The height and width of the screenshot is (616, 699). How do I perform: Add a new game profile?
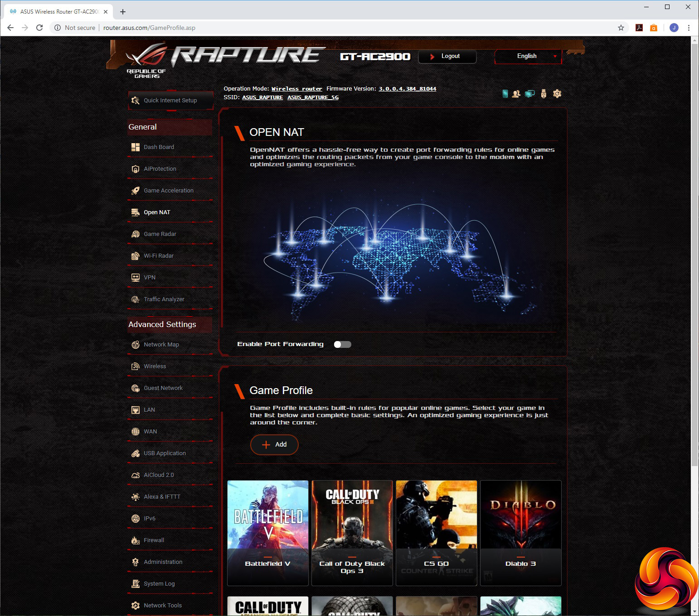274,445
